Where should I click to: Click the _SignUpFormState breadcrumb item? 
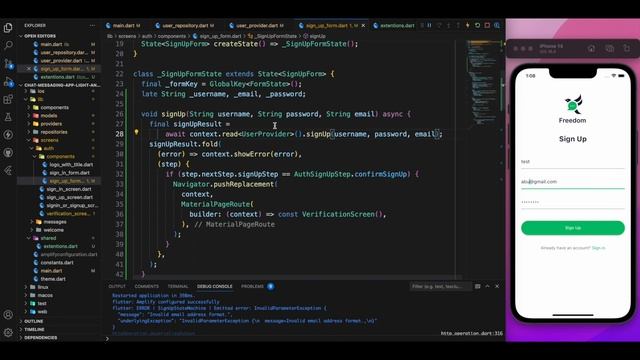(276, 36)
